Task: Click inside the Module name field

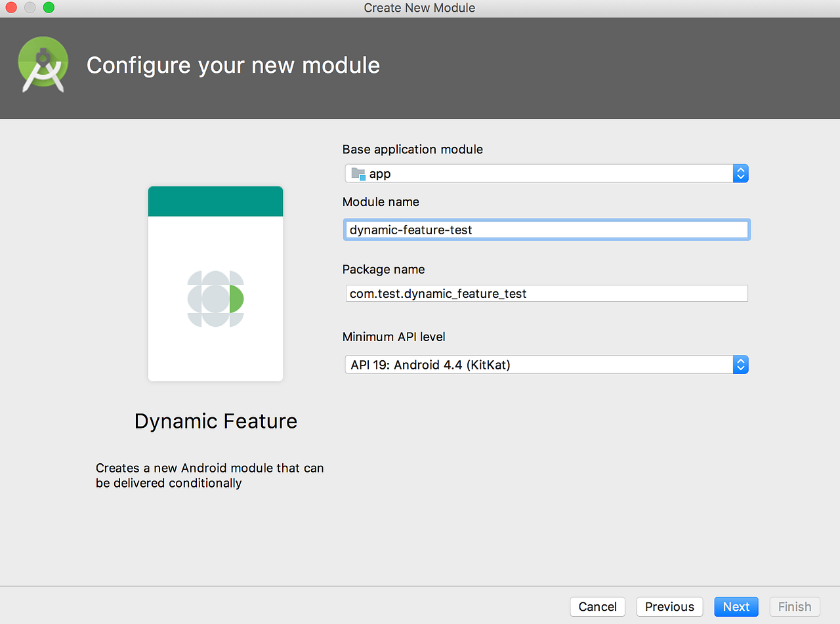Action: [547, 229]
